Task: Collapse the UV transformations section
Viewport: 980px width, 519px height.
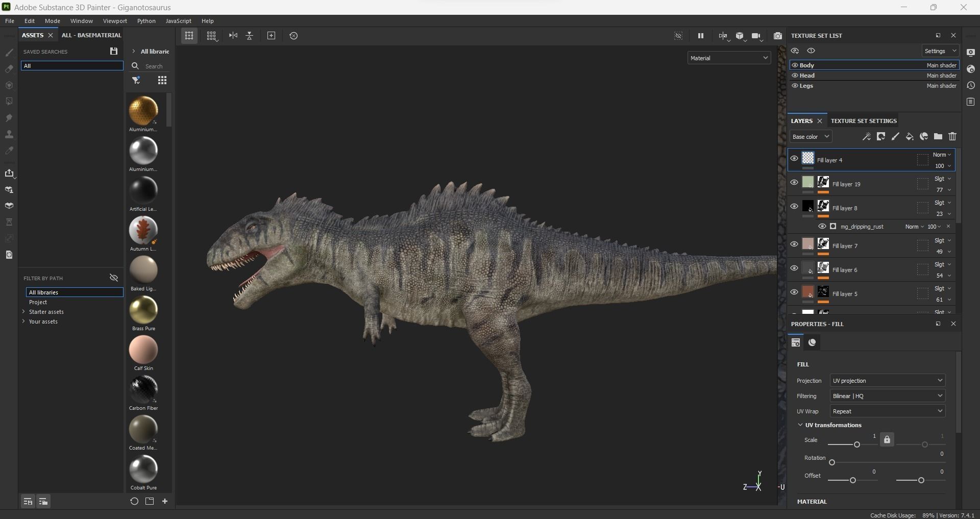Action: [x=800, y=425]
